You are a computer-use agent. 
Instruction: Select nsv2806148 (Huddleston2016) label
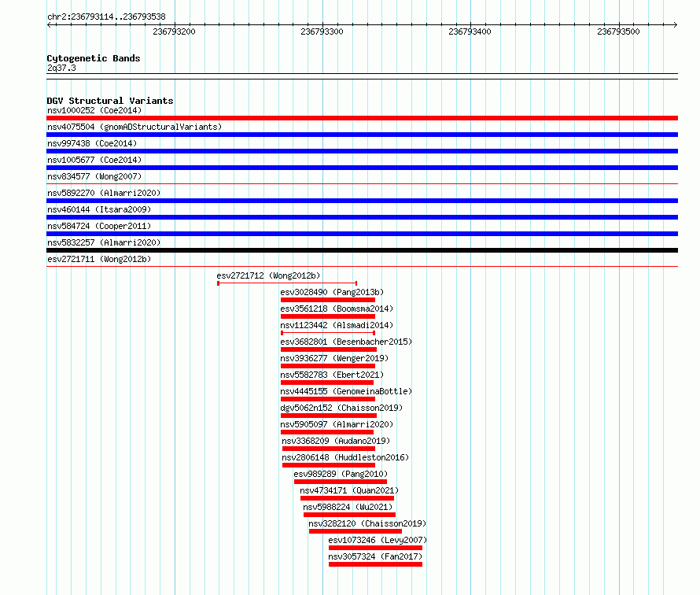coord(345,457)
